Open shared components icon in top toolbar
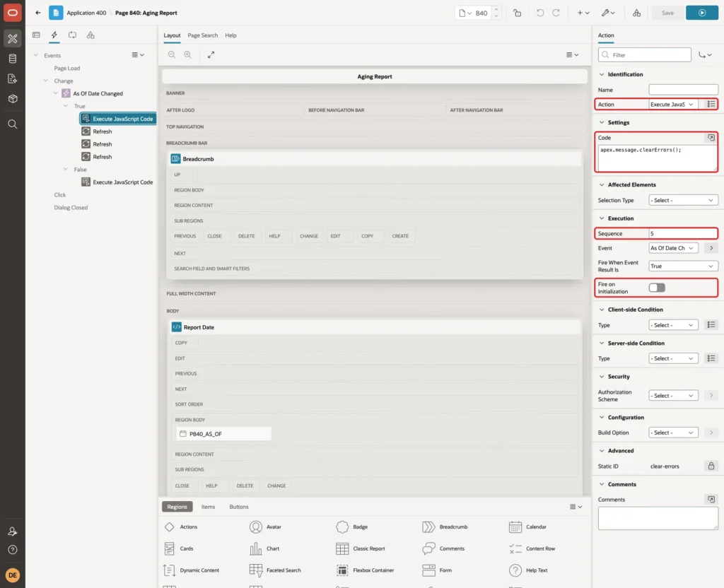Viewport: 724px width, 588px height. pos(636,13)
